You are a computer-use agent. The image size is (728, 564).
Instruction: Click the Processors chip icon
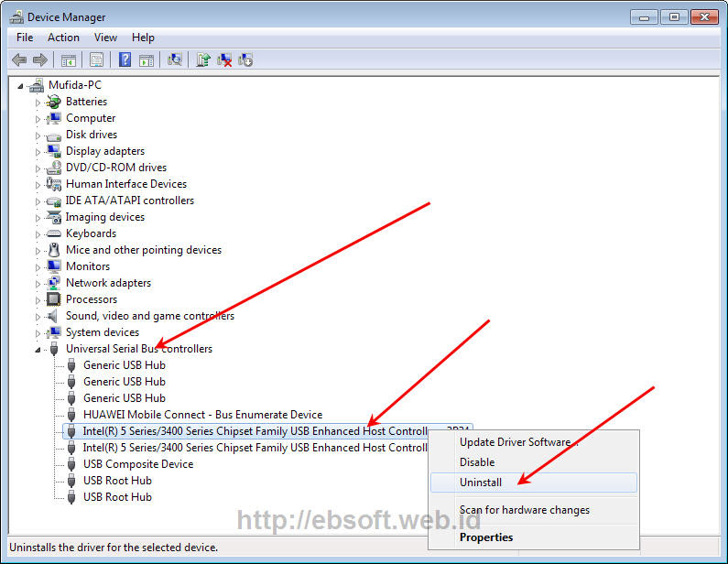pyautogui.click(x=54, y=299)
